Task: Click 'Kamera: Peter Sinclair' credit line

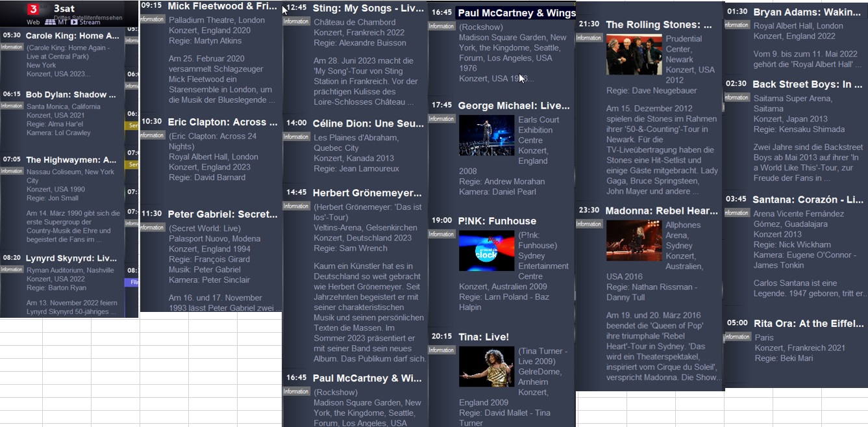Action: [209, 280]
